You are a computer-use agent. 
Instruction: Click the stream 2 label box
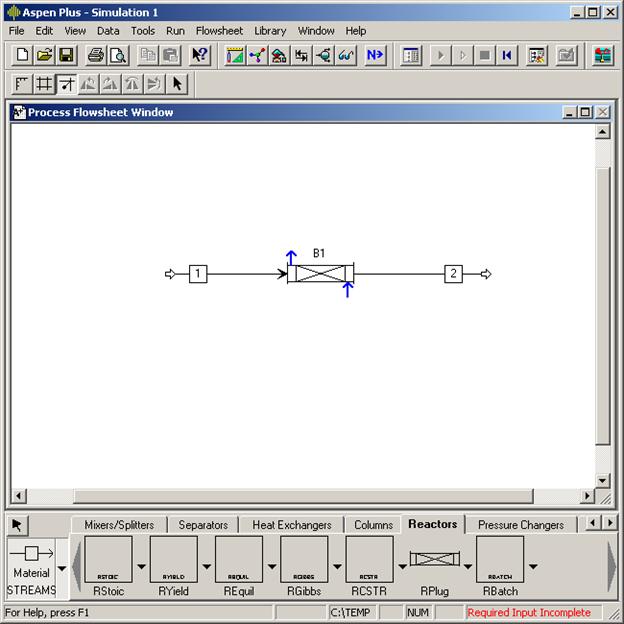(453, 274)
